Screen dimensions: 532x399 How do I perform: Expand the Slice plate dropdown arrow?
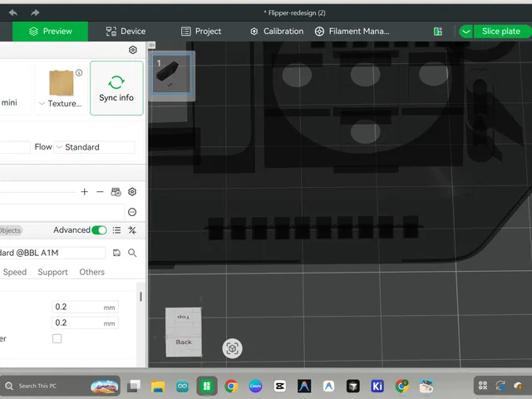click(x=465, y=32)
